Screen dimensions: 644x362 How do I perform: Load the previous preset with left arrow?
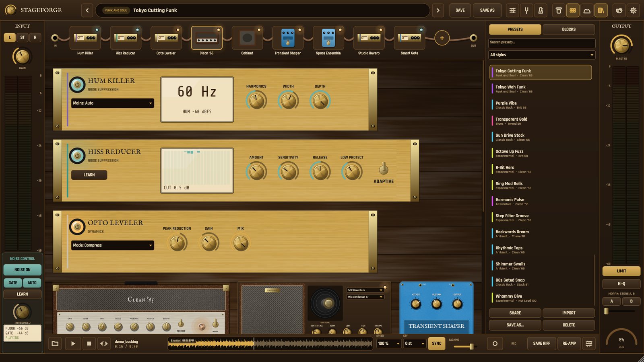(x=87, y=10)
